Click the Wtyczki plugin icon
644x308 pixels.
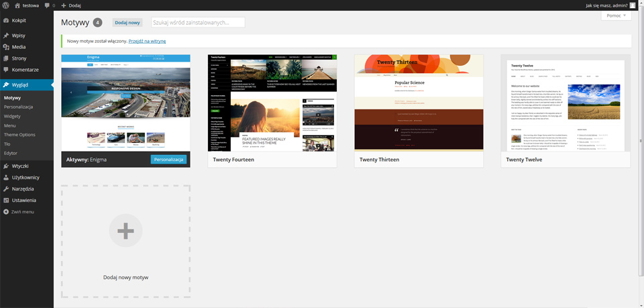click(6, 166)
